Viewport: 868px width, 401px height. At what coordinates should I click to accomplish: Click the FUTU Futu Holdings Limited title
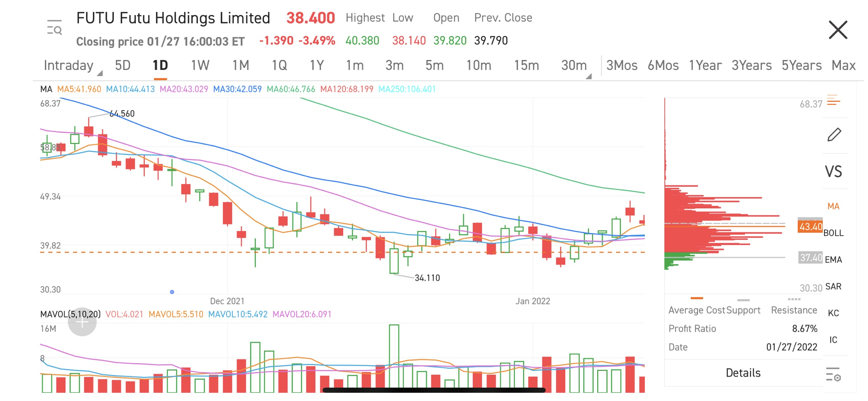pos(173,18)
